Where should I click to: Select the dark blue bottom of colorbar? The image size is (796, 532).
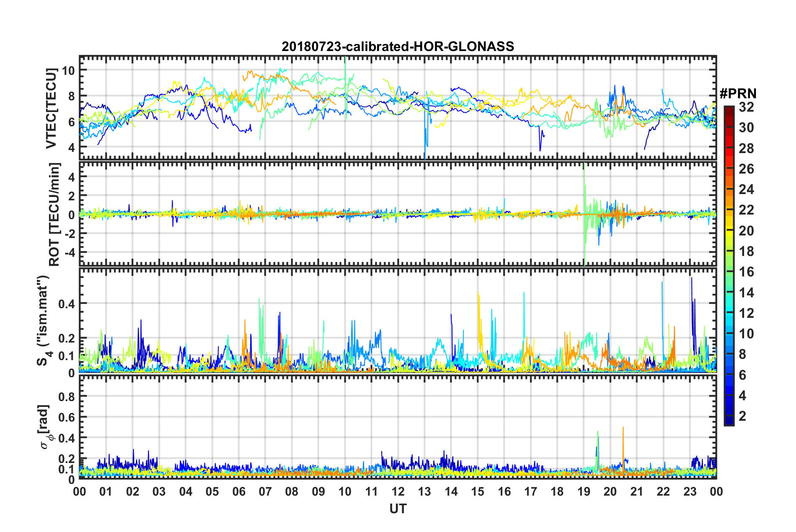729,422
